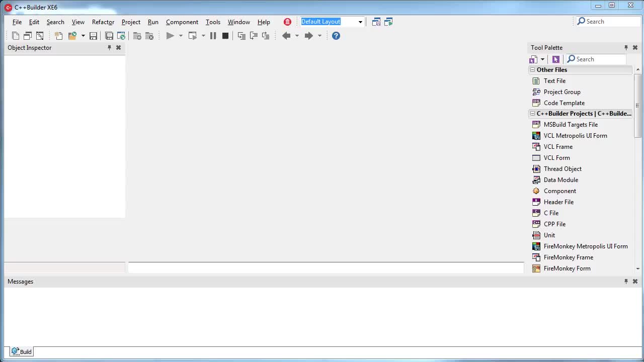Collapse the Other Files category

(x=532, y=70)
